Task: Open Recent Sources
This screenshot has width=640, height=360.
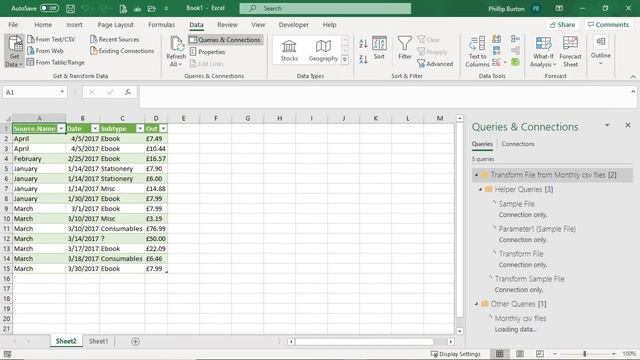Action: [115, 39]
